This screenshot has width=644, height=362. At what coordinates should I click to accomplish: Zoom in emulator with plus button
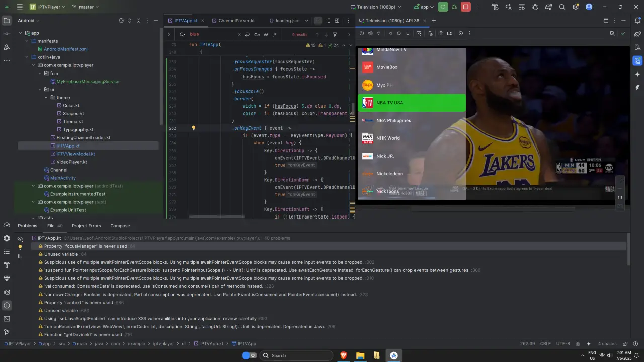620,180
